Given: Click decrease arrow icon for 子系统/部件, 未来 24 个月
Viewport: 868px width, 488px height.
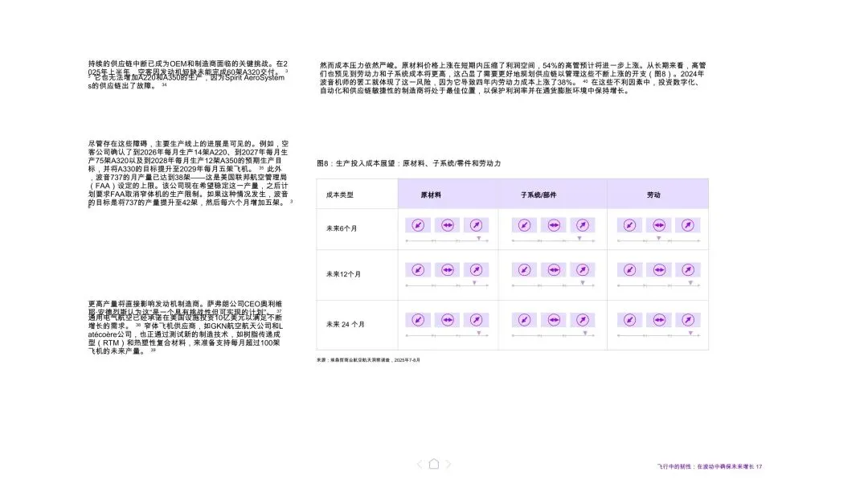Looking at the screenshot, I should click(524, 320).
